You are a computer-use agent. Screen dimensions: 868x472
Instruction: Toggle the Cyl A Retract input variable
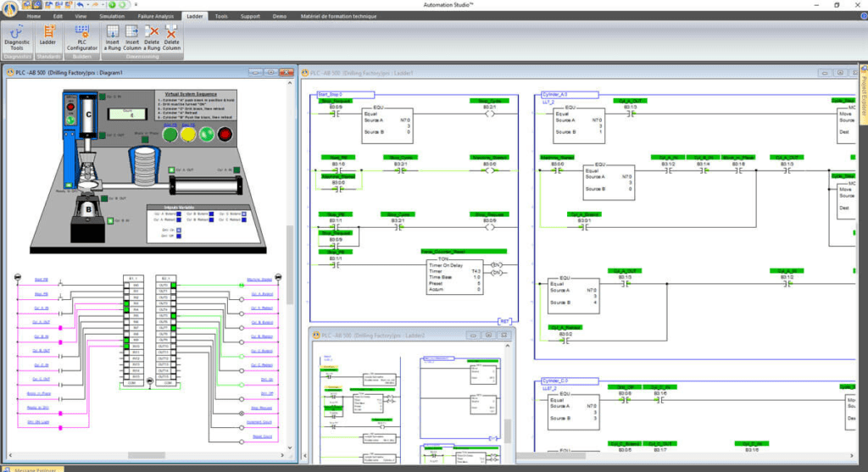coord(178,219)
